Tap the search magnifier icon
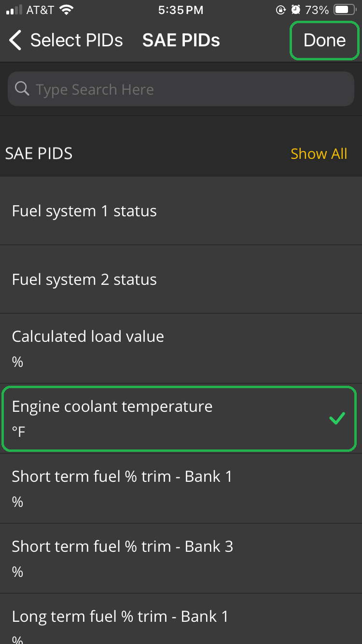 pos(22,89)
